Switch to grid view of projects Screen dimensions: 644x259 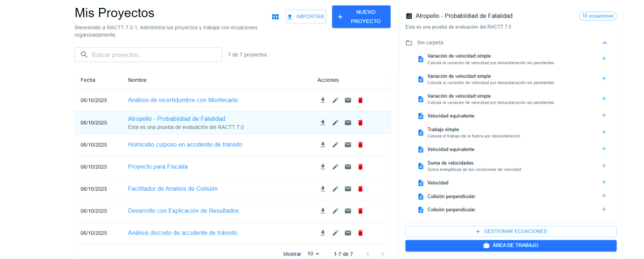click(275, 17)
